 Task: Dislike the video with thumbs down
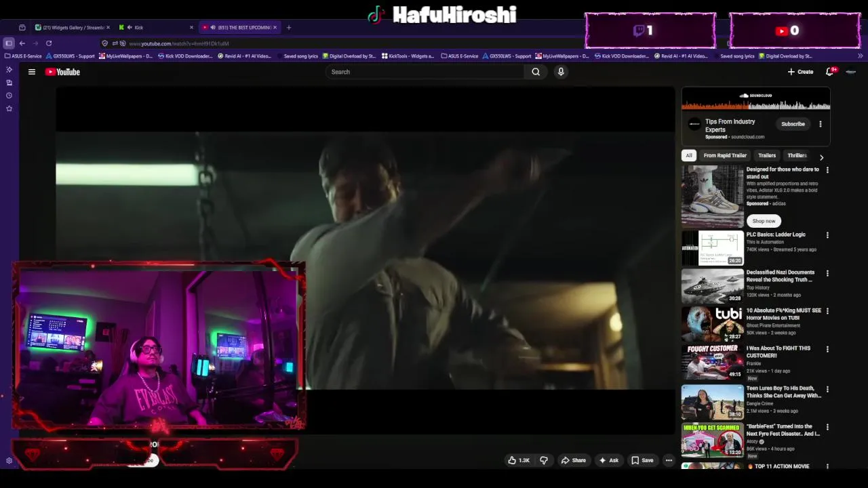[x=544, y=460]
